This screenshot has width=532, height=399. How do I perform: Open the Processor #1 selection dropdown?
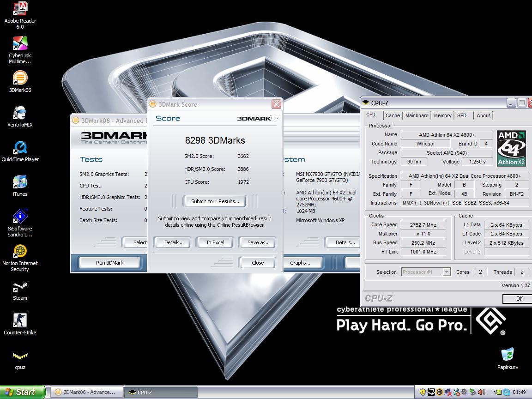tap(447, 272)
